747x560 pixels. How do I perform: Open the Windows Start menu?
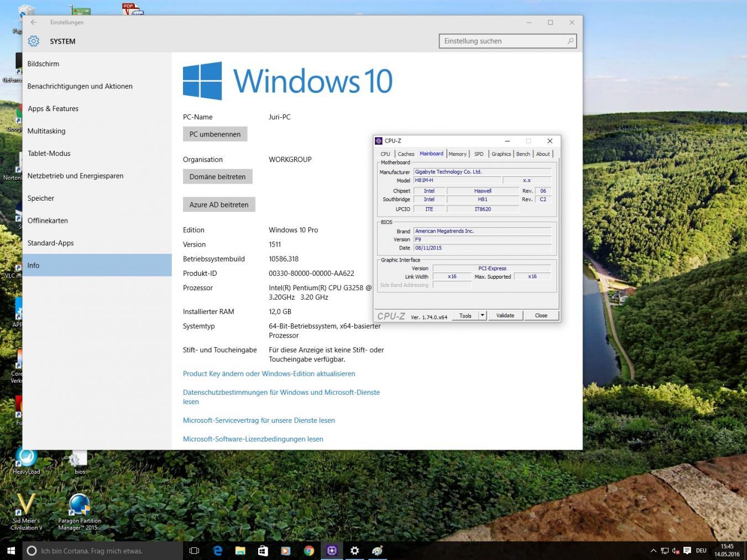(11, 551)
